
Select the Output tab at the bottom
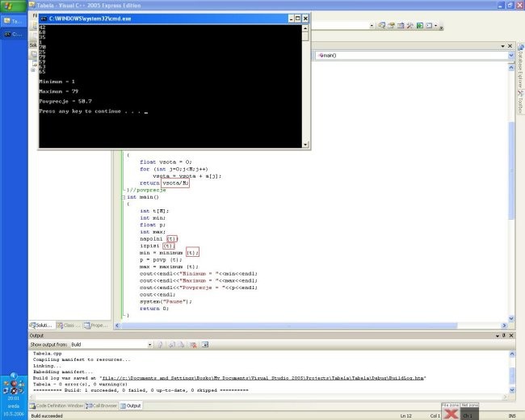(131, 405)
